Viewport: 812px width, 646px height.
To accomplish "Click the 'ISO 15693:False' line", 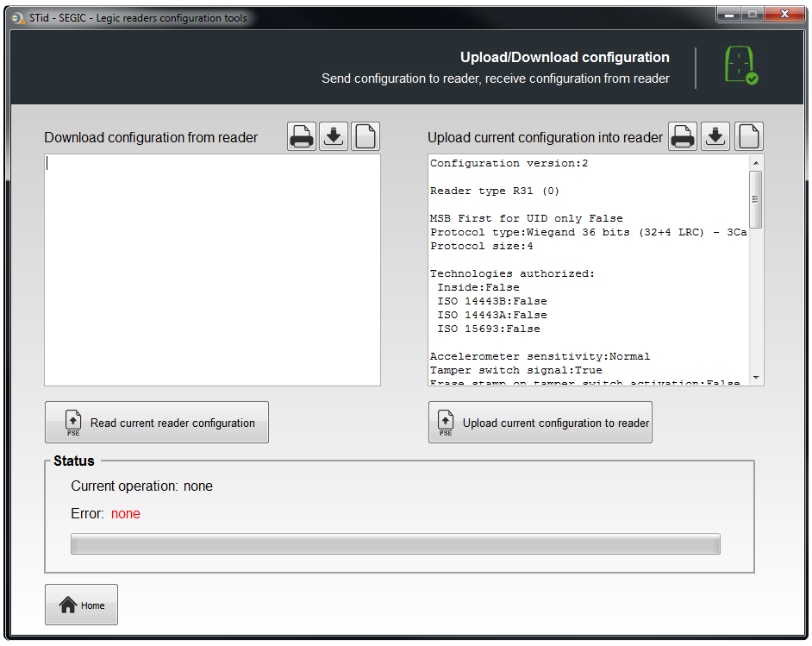I will [x=489, y=329].
